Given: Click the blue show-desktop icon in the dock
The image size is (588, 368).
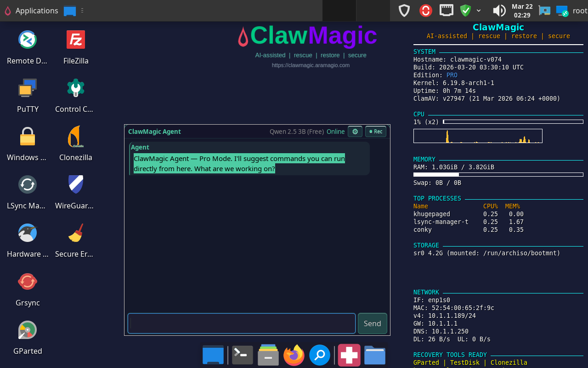Looking at the screenshot, I should 213,355.
